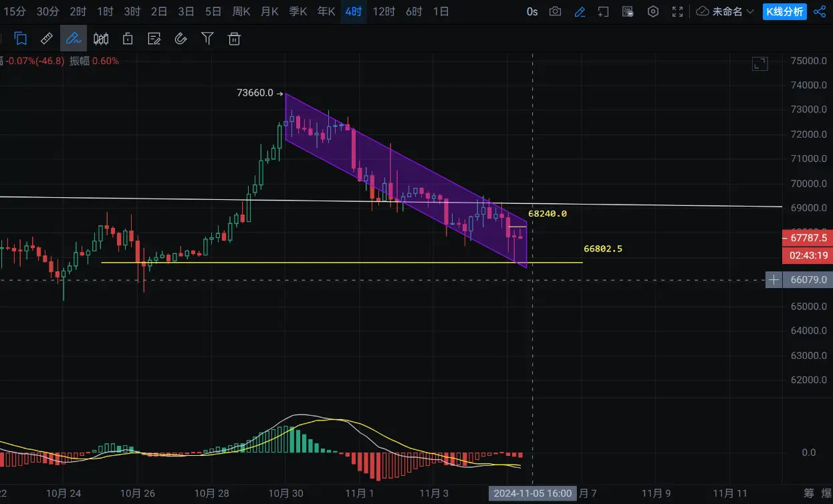This screenshot has width=833, height=504.
Task: Open the 季K quarterly chart
Action: pyautogui.click(x=298, y=11)
